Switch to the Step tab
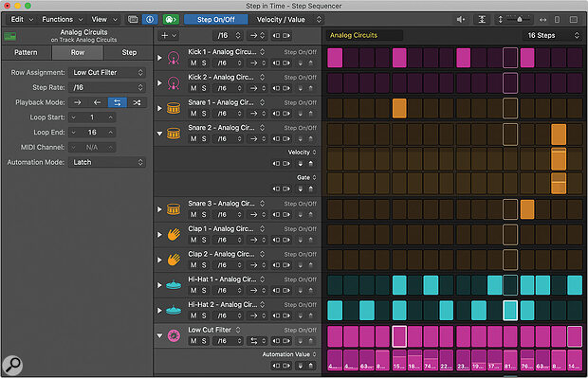 tap(129, 52)
